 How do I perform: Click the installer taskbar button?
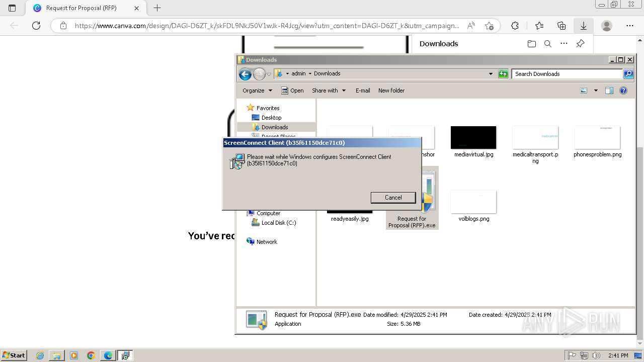[x=125, y=355]
